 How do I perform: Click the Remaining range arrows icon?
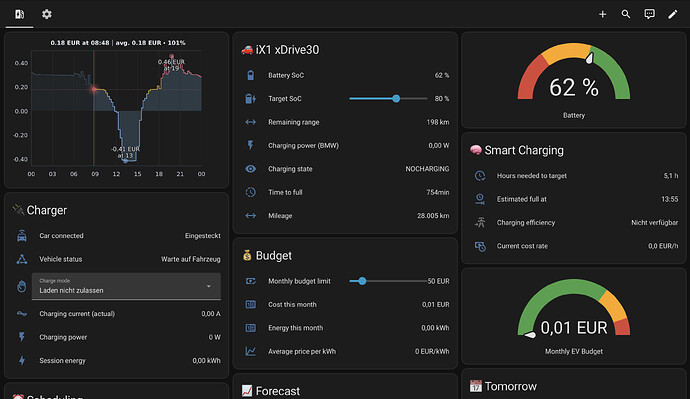pyautogui.click(x=250, y=122)
